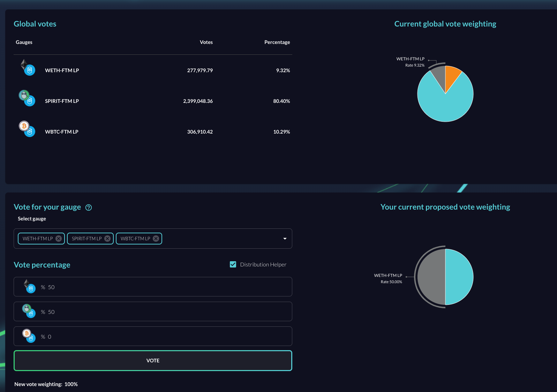Viewport: 557px width, 392px height.
Task: Click the WETH-FTM LP token icon in Global votes
Action: click(x=27, y=68)
